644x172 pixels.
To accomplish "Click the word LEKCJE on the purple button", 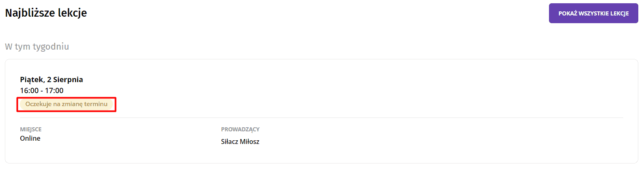I will click(x=619, y=13).
